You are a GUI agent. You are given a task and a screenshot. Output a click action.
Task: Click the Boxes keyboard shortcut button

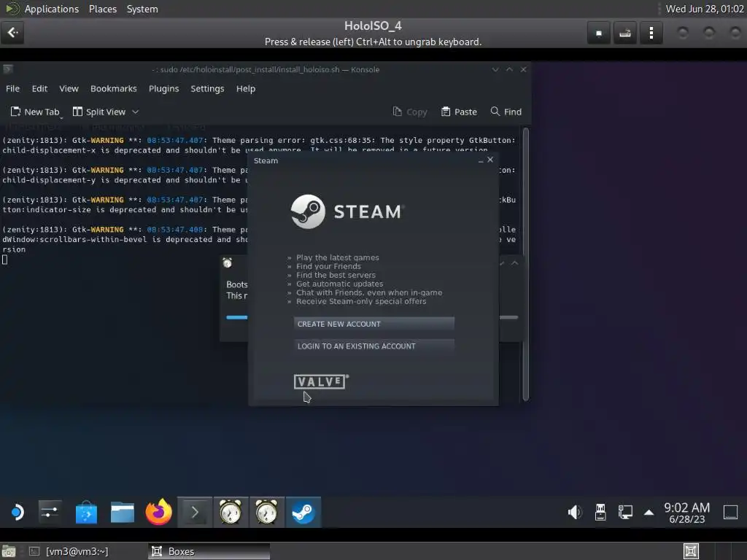pos(624,33)
